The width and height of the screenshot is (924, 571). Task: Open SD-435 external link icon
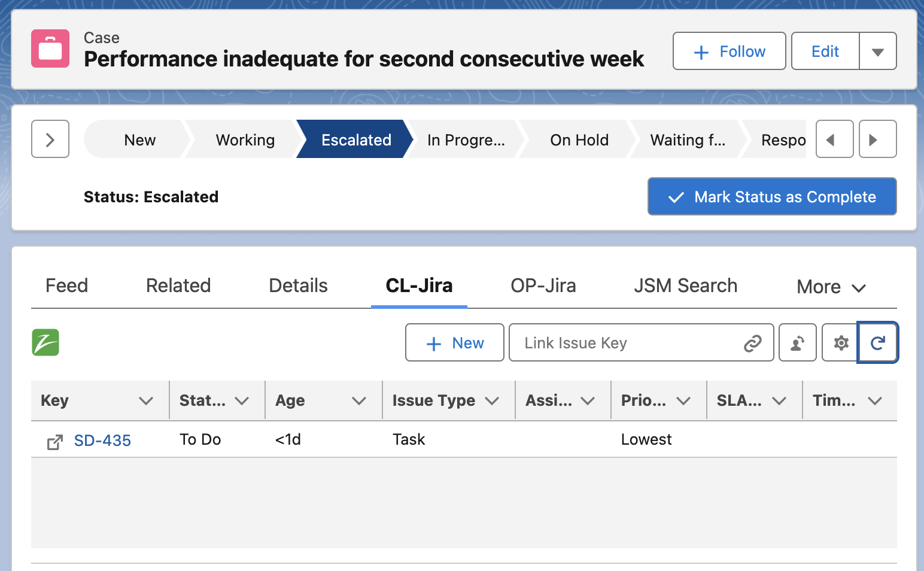pyautogui.click(x=54, y=442)
